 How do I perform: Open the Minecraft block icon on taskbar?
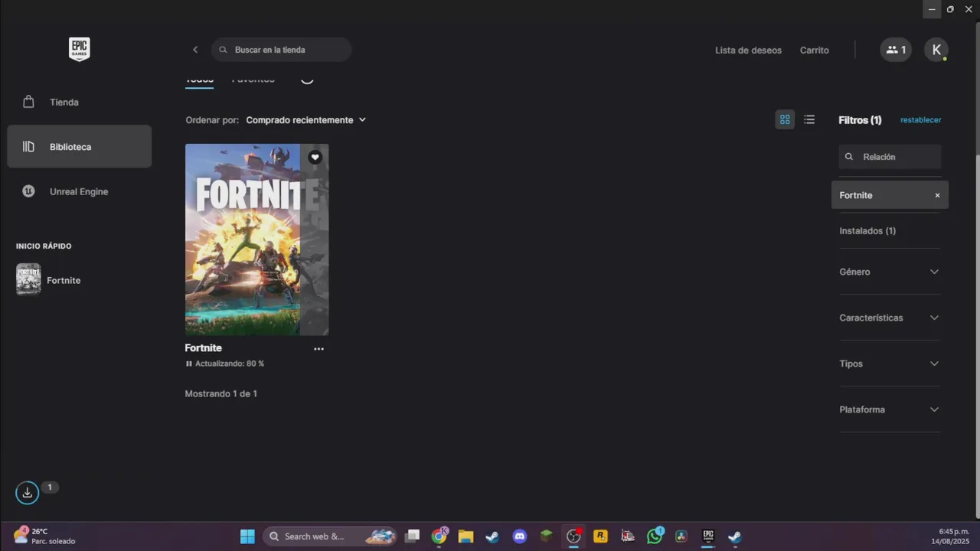(547, 536)
